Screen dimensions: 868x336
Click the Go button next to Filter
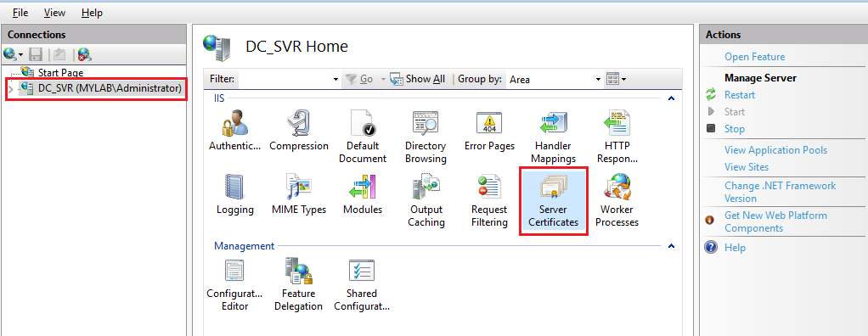click(358, 79)
